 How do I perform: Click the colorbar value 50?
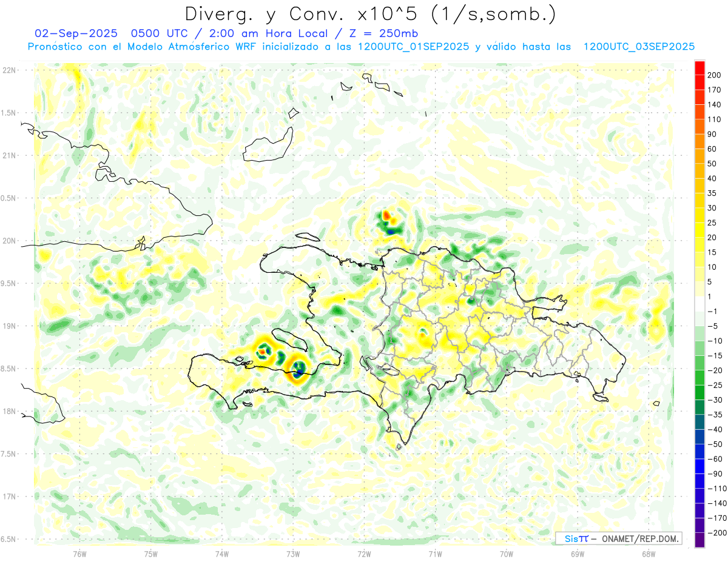tap(712, 164)
